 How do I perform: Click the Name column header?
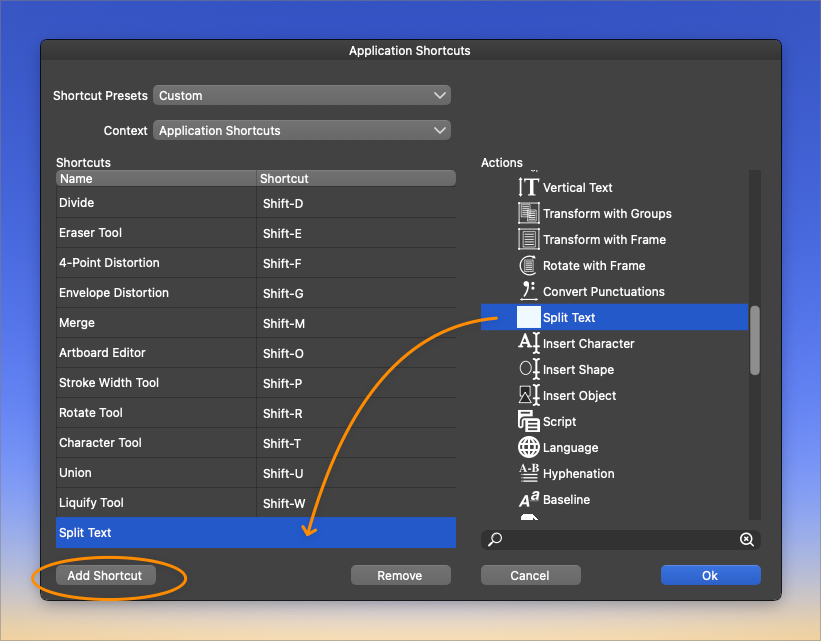tap(156, 179)
